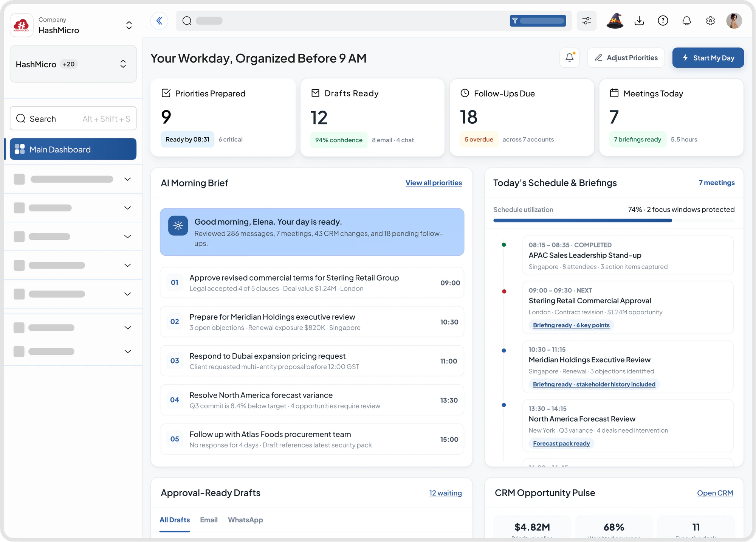Click the 7 briefings ready badge
The width and height of the screenshot is (756, 542).
pos(638,140)
